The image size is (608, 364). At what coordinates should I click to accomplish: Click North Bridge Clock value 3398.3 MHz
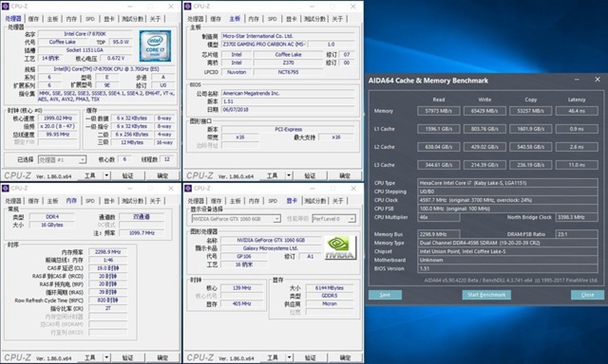(577, 217)
